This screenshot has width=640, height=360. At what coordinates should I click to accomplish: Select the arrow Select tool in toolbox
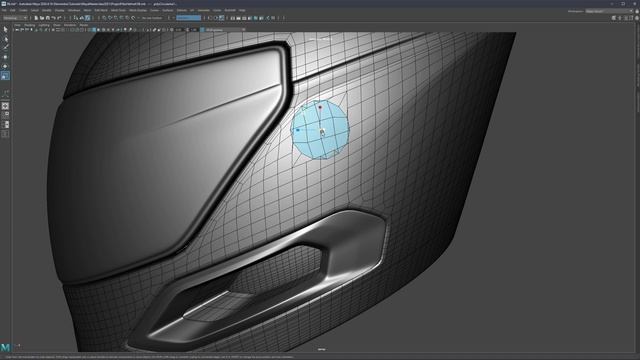[x=5, y=29]
